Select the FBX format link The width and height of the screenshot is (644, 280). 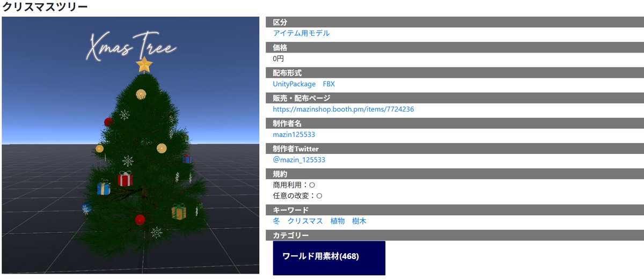[329, 84]
